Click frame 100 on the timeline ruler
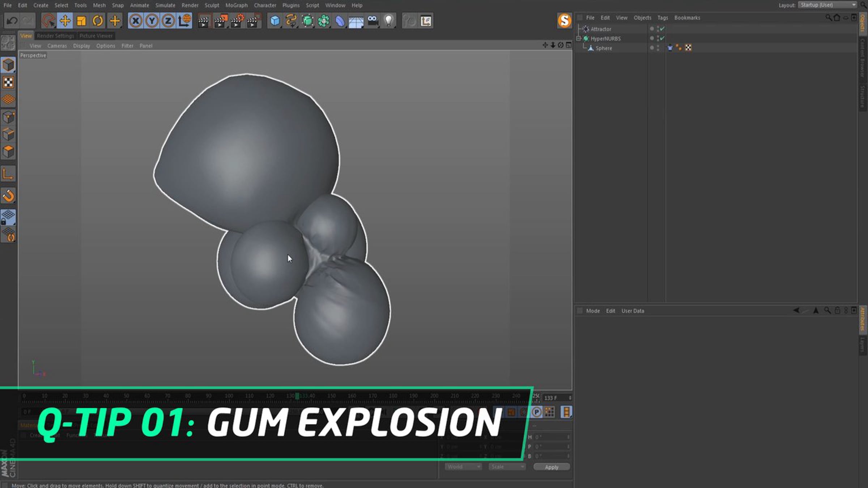 pos(229,396)
